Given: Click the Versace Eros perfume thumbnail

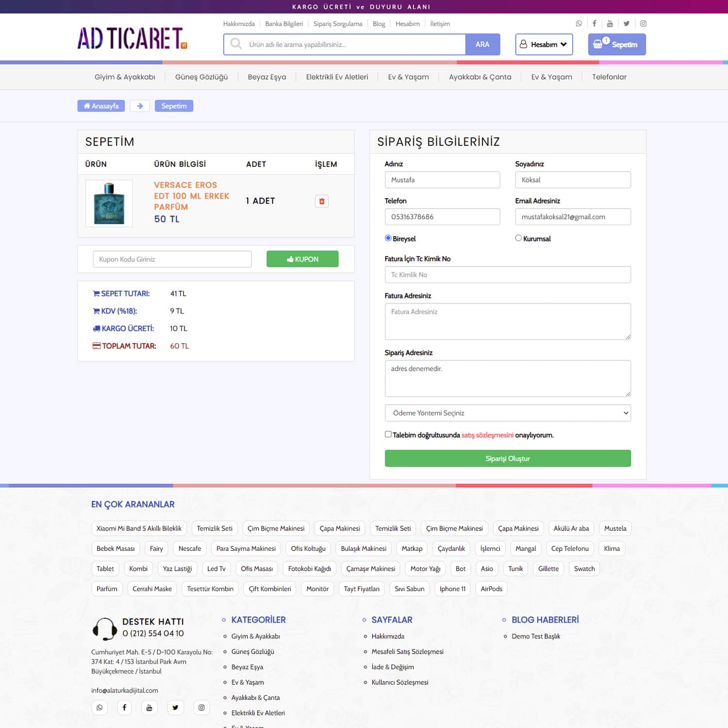Looking at the screenshot, I should 109,203.
